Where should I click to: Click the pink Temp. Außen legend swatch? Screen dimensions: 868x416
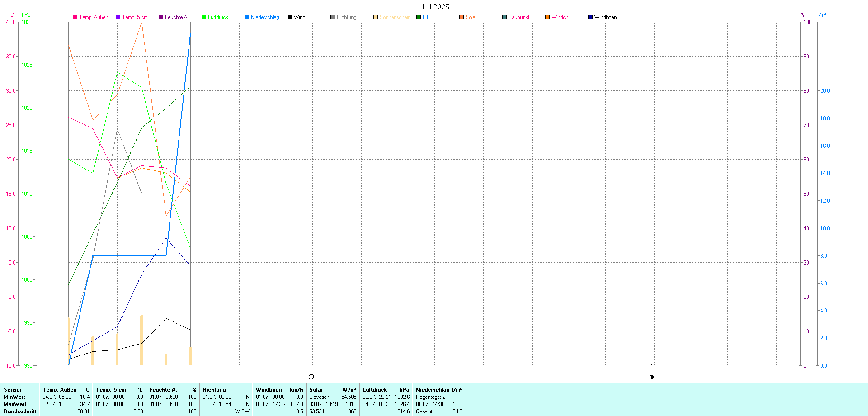click(75, 17)
